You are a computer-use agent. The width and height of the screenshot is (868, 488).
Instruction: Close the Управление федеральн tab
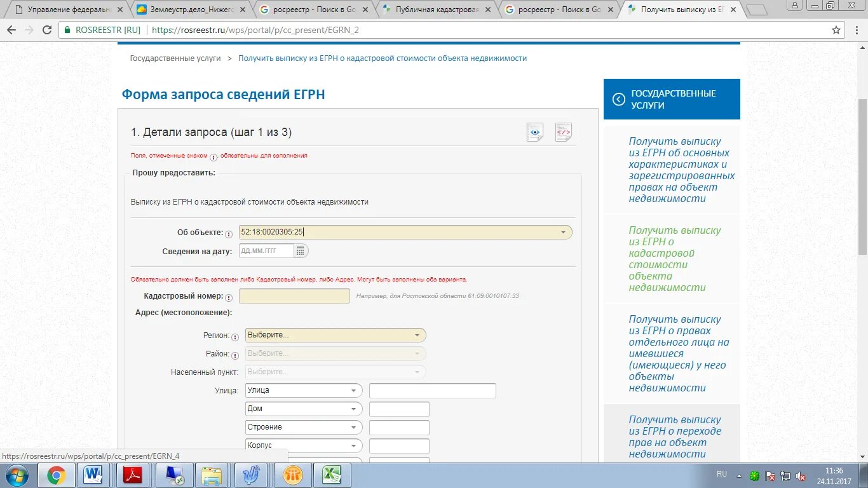121,10
